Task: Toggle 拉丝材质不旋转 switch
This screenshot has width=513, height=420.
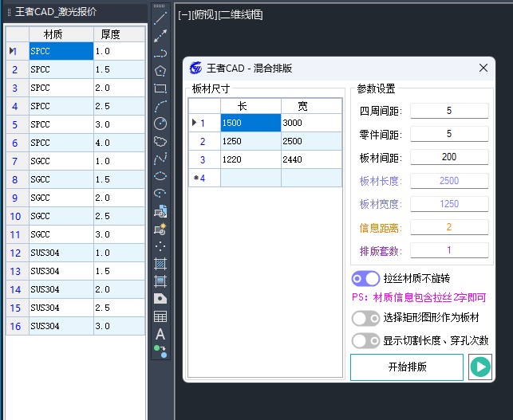Action: click(365, 278)
